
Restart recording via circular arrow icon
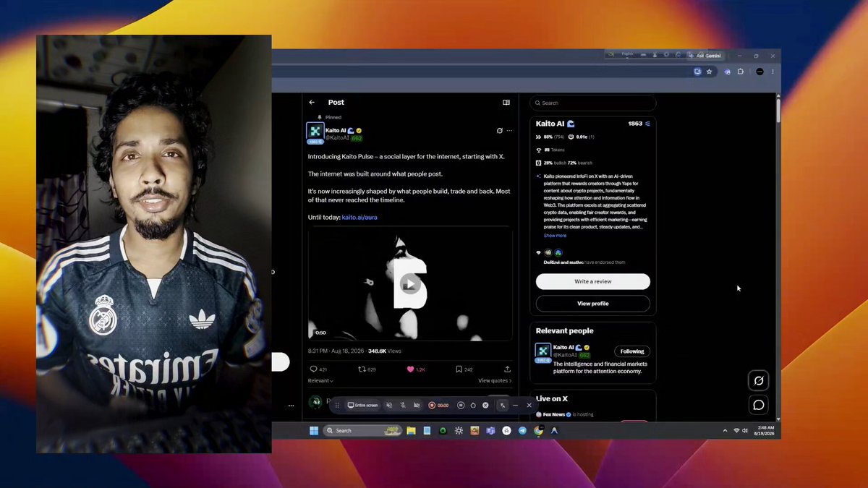473,406
